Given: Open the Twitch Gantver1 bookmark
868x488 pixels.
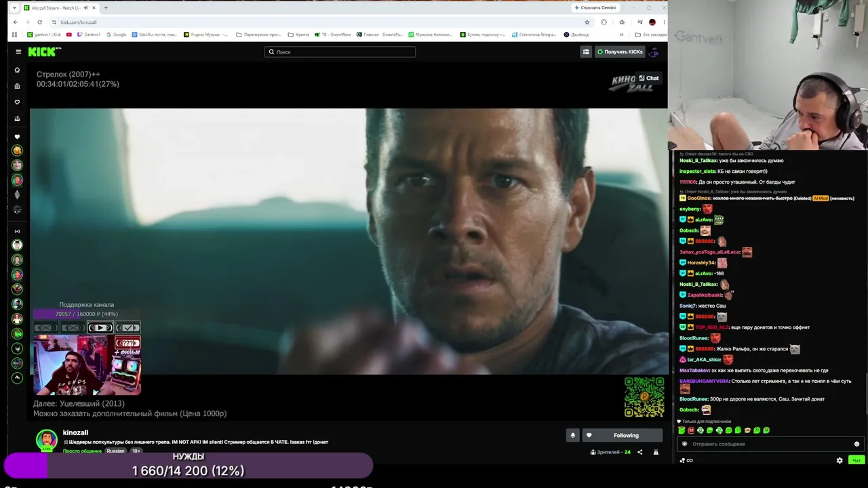Looking at the screenshot, I should point(89,35).
